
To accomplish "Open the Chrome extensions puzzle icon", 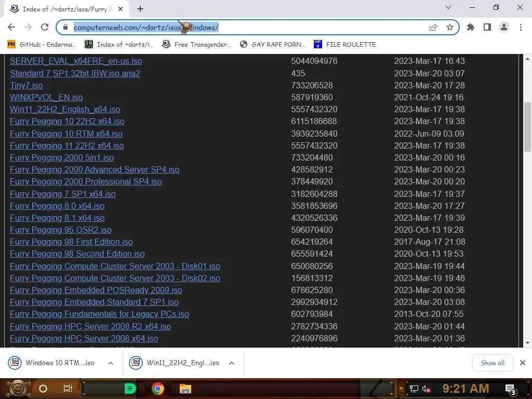I will 471,27.
